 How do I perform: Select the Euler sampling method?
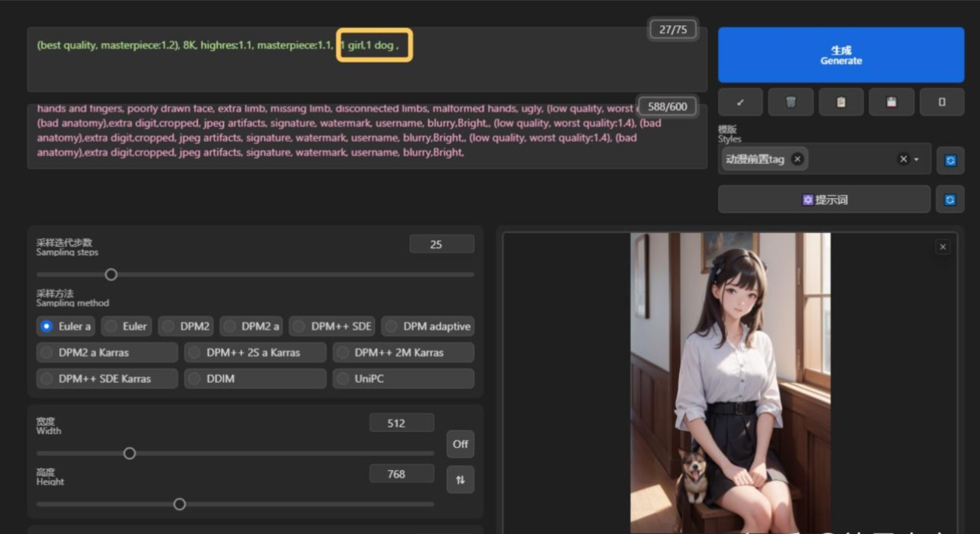pos(126,326)
